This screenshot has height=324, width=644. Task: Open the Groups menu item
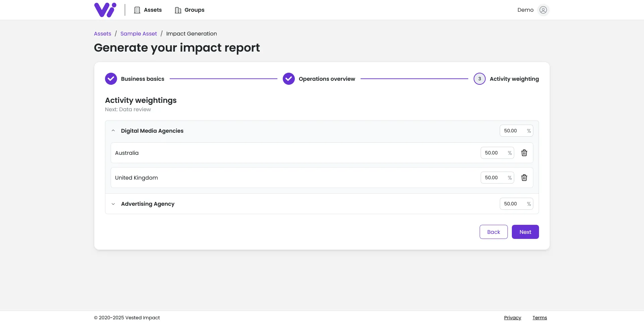(195, 10)
